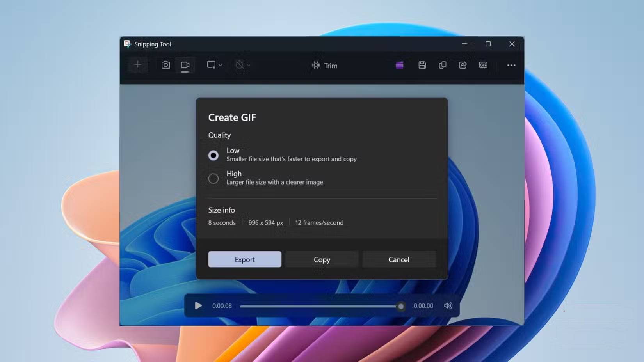Play the recording with the play button

(198, 306)
